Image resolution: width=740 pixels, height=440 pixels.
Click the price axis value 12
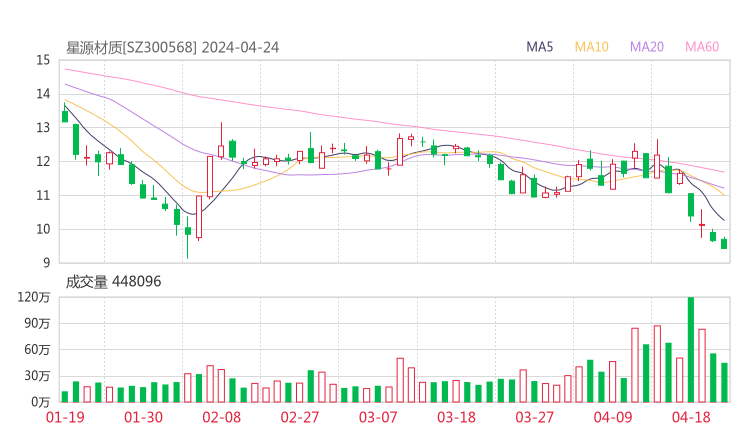click(x=43, y=161)
